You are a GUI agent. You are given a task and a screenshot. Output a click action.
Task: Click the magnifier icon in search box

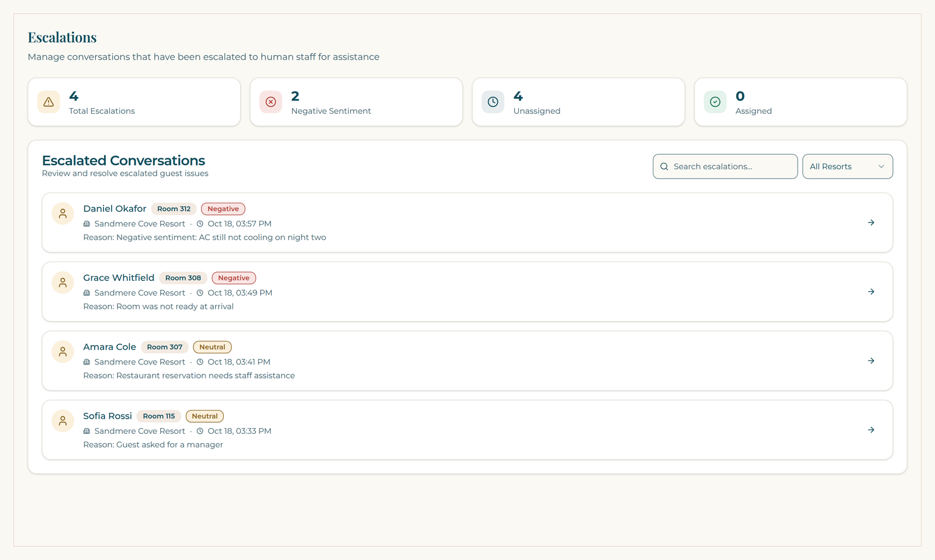point(664,166)
